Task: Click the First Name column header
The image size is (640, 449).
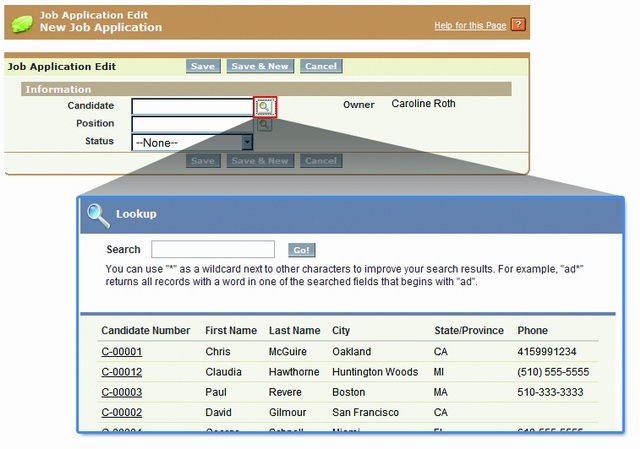Action: pos(231,330)
